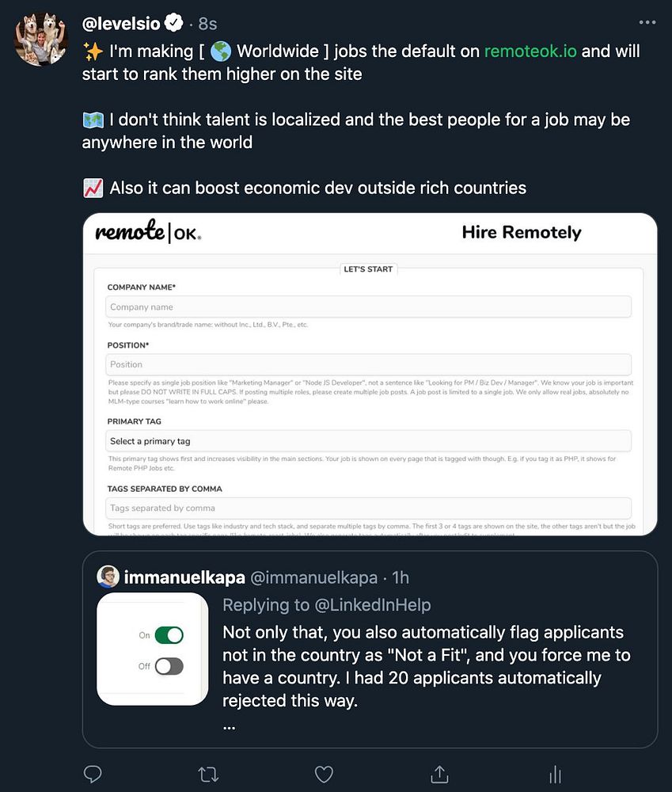This screenshot has width=672, height=792.
Task: Open immanuelkapa's avatar in quoted tweet
Action: click(x=108, y=577)
